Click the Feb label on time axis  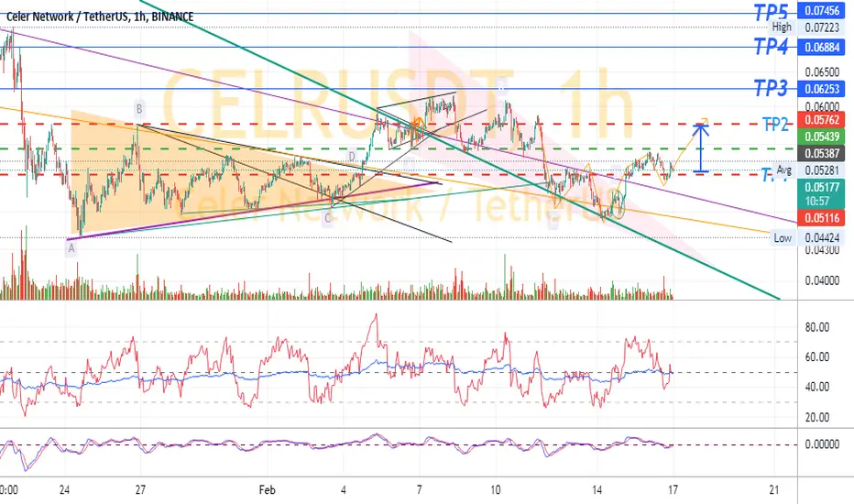267,490
